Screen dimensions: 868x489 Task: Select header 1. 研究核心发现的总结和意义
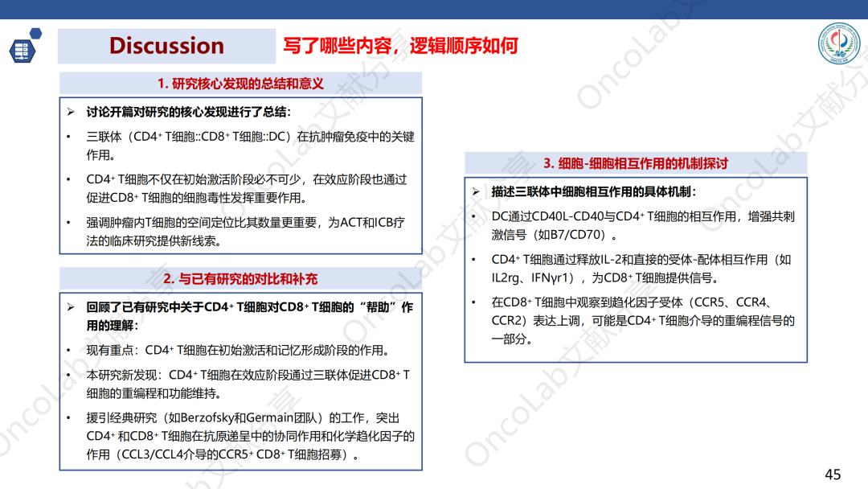[x=240, y=84]
